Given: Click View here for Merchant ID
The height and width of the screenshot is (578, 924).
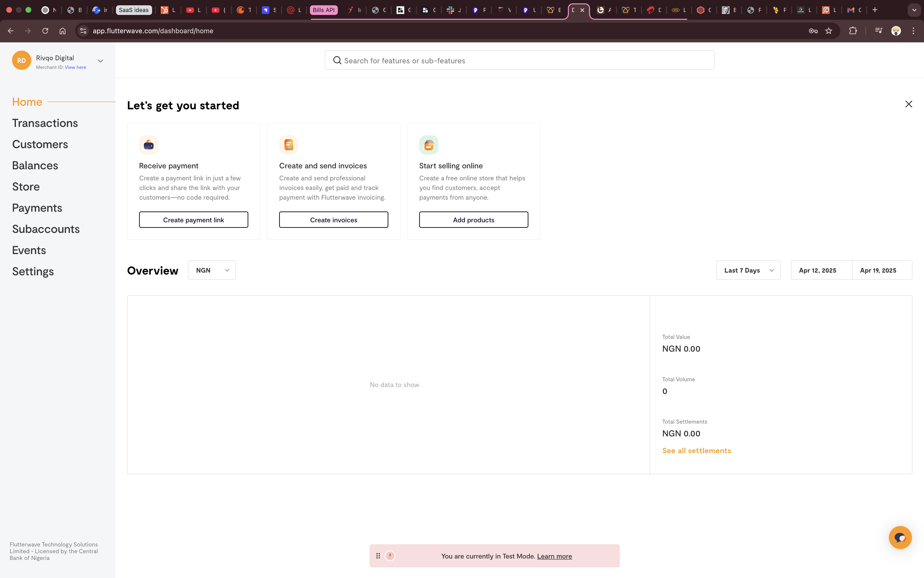Looking at the screenshot, I should [76, 67].
